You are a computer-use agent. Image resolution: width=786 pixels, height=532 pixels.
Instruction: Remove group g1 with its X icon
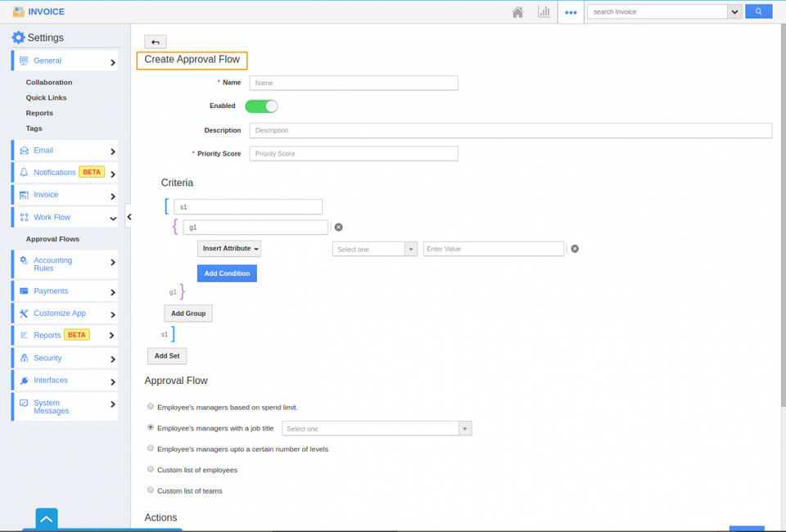[x=338, y=228]
